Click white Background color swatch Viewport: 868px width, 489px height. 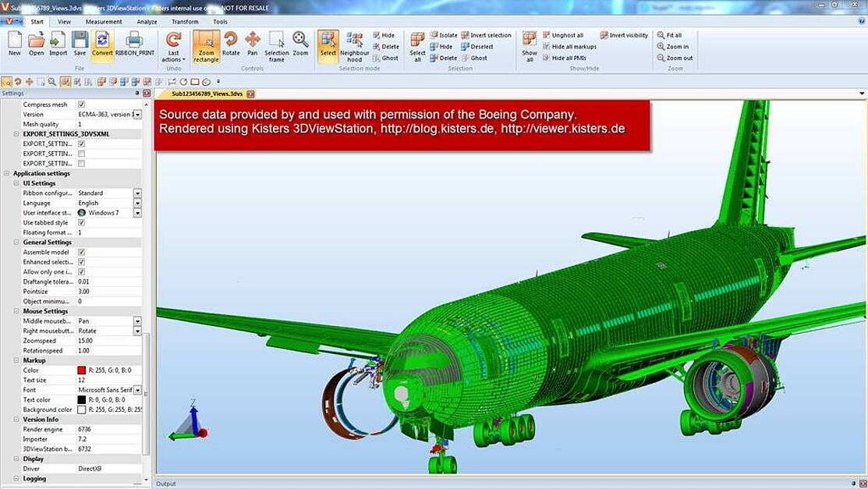81,409
